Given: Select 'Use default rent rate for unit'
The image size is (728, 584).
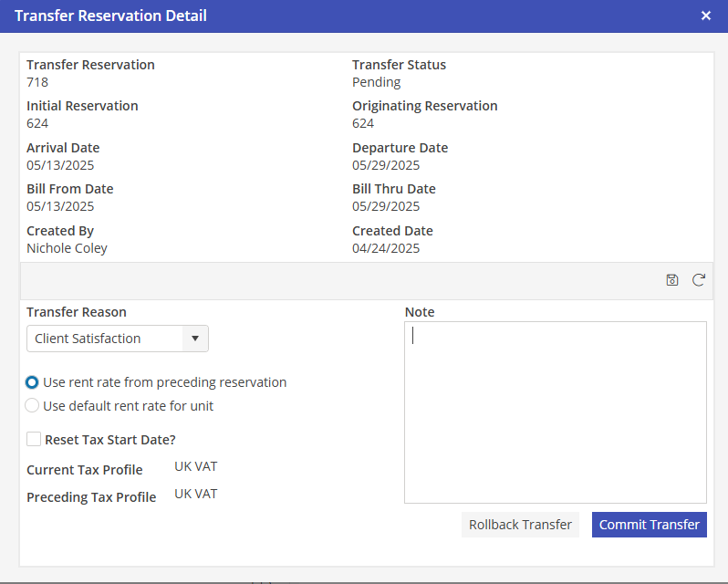Looking at the screenshot, I should click(x=33, y=406).
